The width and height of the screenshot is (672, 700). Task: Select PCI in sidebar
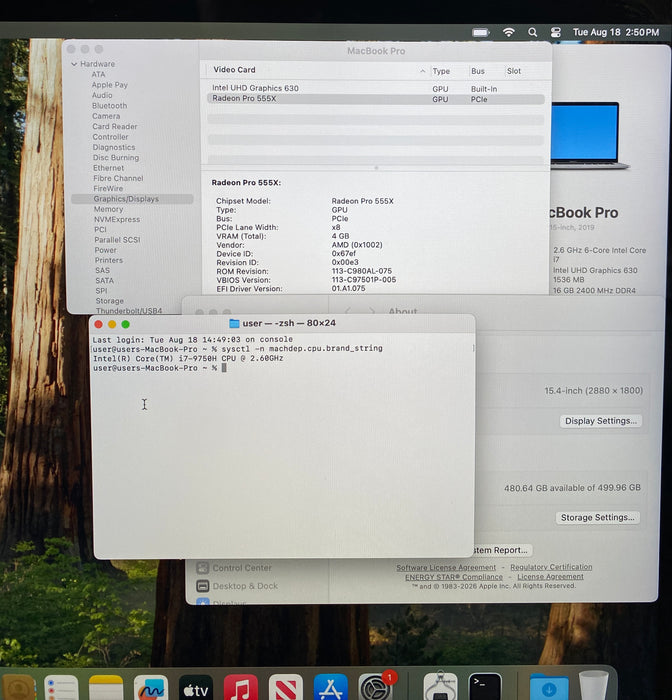100,229
